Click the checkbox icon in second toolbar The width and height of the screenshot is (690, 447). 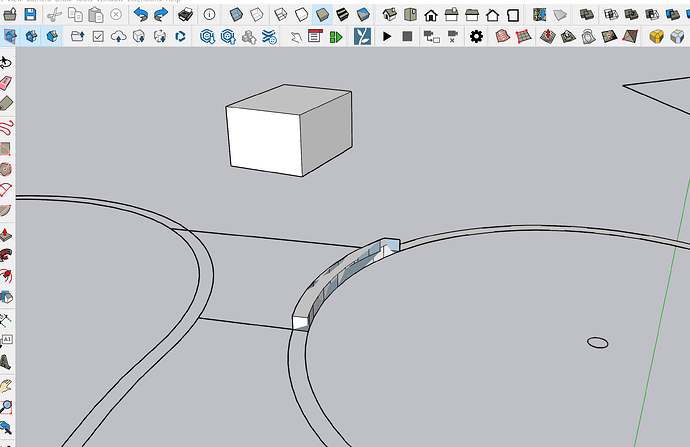[x=98, y=36]
